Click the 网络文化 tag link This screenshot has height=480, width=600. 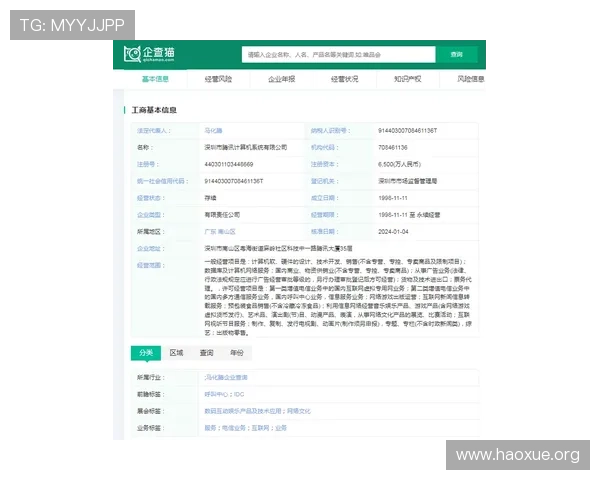click(299, 411)
